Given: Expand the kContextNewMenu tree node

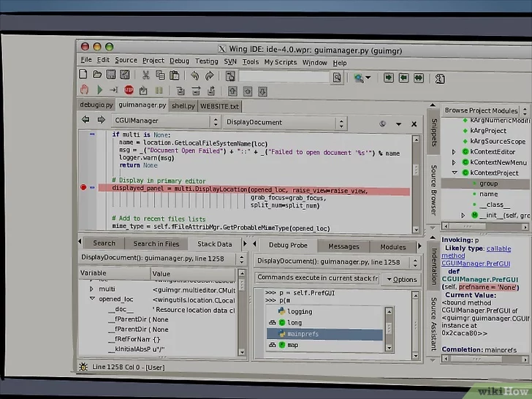Looking at the screenshot, I should click(454, 162).
